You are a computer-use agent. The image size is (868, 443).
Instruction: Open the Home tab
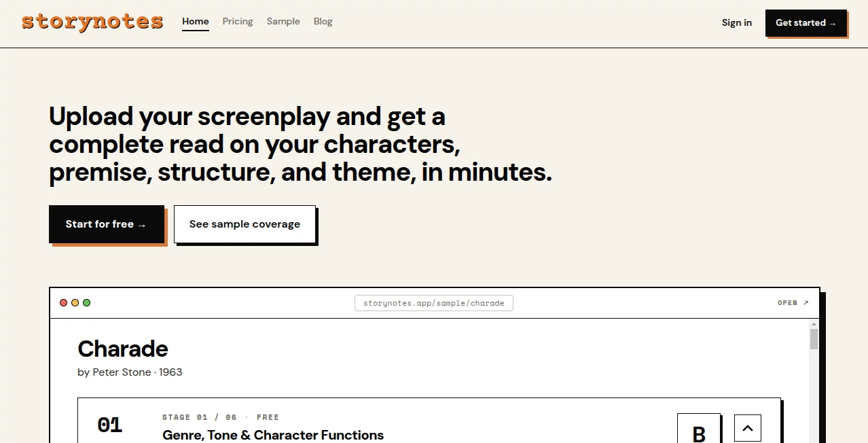point(196,22)
